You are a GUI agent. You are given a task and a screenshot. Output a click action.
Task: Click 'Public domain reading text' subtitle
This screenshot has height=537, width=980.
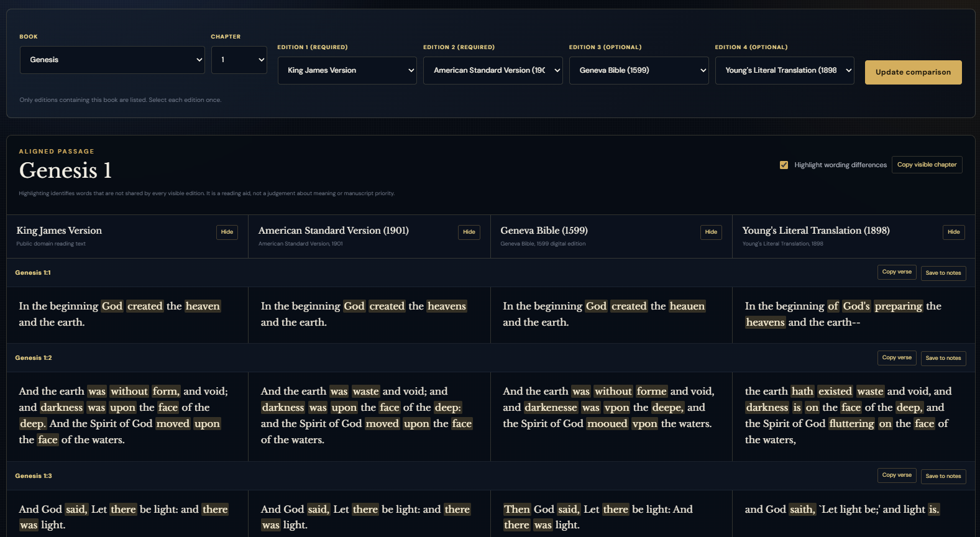[x=51, y=244]
